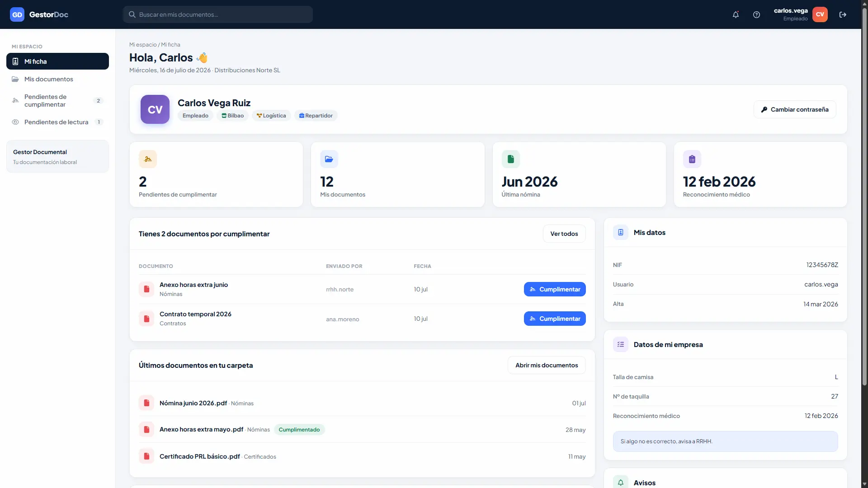Screen dimensions: 868x488
Task: Open Pendientes de lectura sidebar item
Action: pyautogui.click(x=57, y=122)
